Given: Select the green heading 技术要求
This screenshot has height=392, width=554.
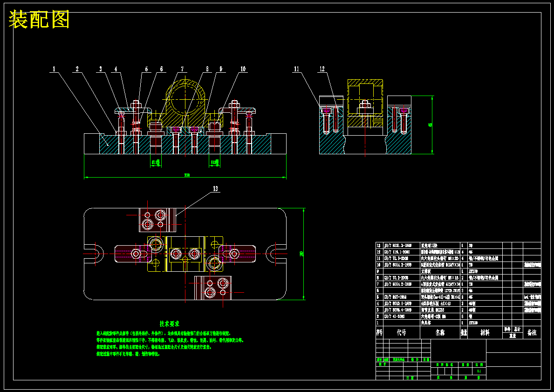Looking at the screenshot, I should coord(170,324).
